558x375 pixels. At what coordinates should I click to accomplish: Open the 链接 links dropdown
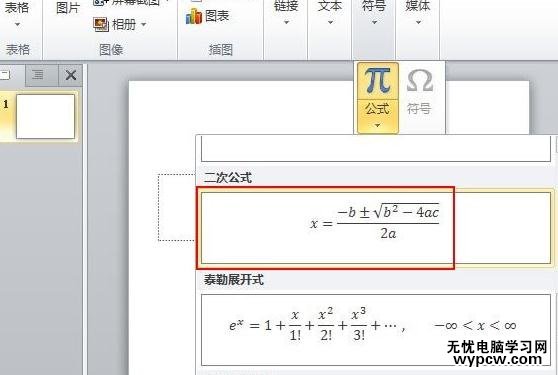coord(286,14)
